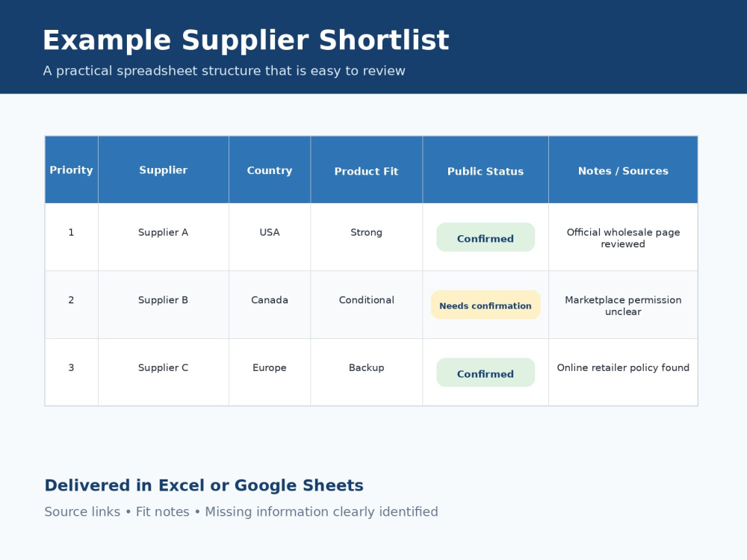The image size is (747, 560).
Task: Click the Needs confirmation badge
Action: (x=486, y=305)
